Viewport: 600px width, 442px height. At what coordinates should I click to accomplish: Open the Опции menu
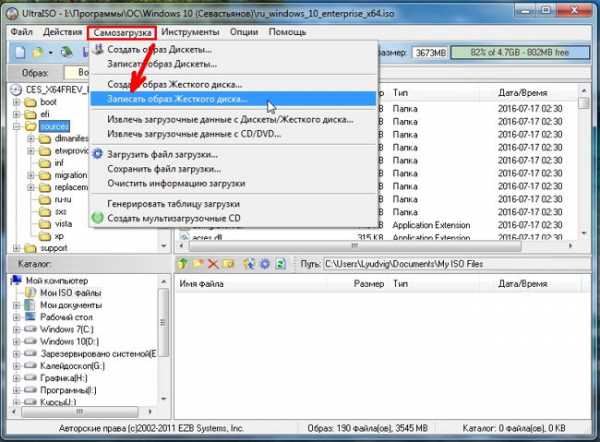[x=244, y=32]
